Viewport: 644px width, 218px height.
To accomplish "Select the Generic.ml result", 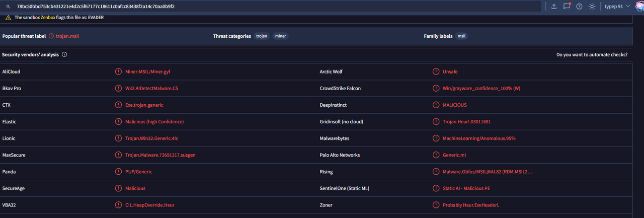I will (x=454, y=155).
